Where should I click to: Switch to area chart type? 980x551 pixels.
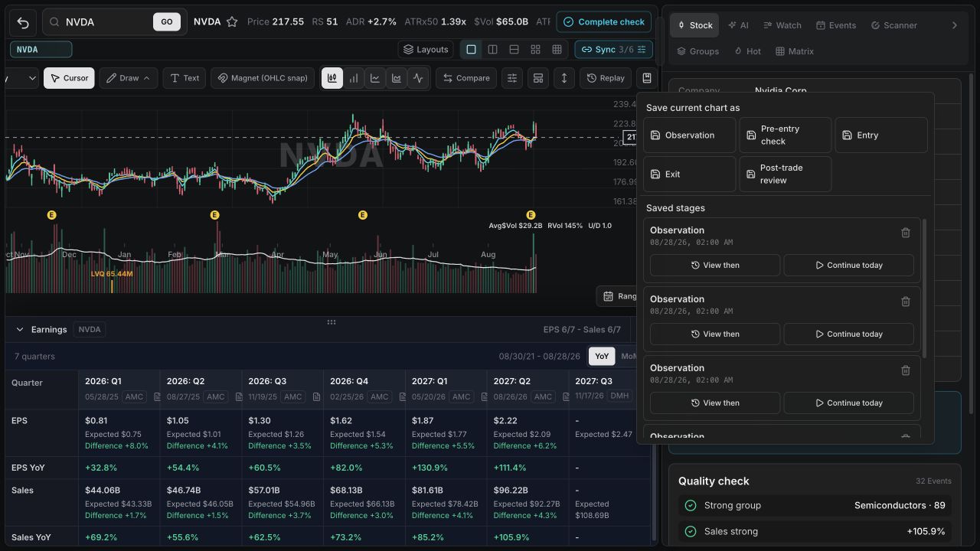397,78
